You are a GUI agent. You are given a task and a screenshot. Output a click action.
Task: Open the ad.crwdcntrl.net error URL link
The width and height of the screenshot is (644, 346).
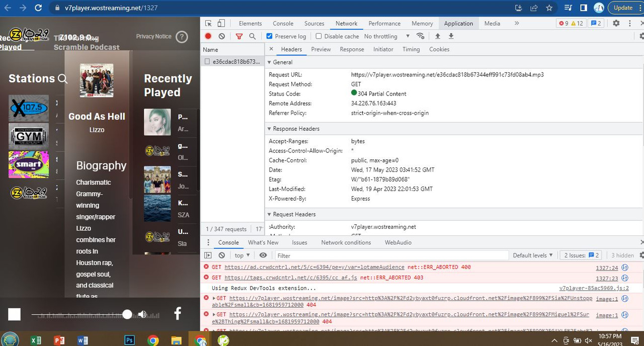314,267
